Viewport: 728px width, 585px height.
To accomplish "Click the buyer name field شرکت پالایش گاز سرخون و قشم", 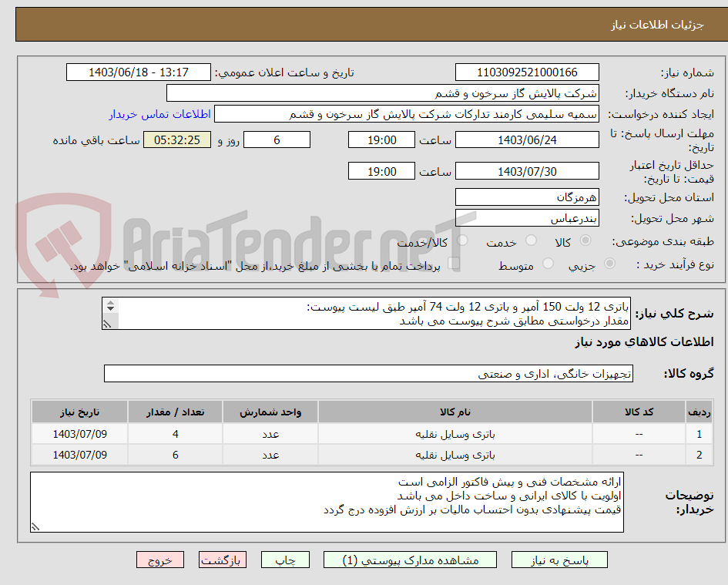I will 383,93.
